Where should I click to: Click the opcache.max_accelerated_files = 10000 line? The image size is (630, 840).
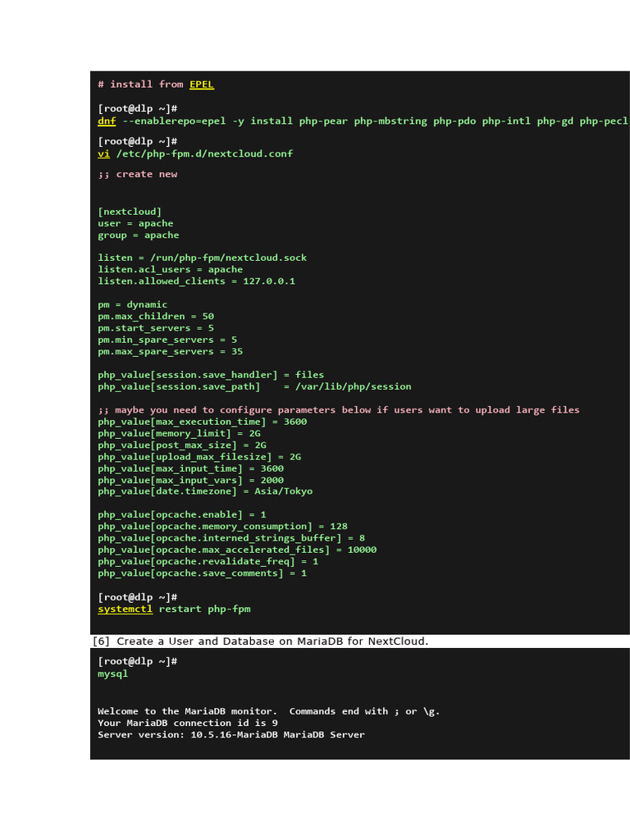(x=237, y=550)
